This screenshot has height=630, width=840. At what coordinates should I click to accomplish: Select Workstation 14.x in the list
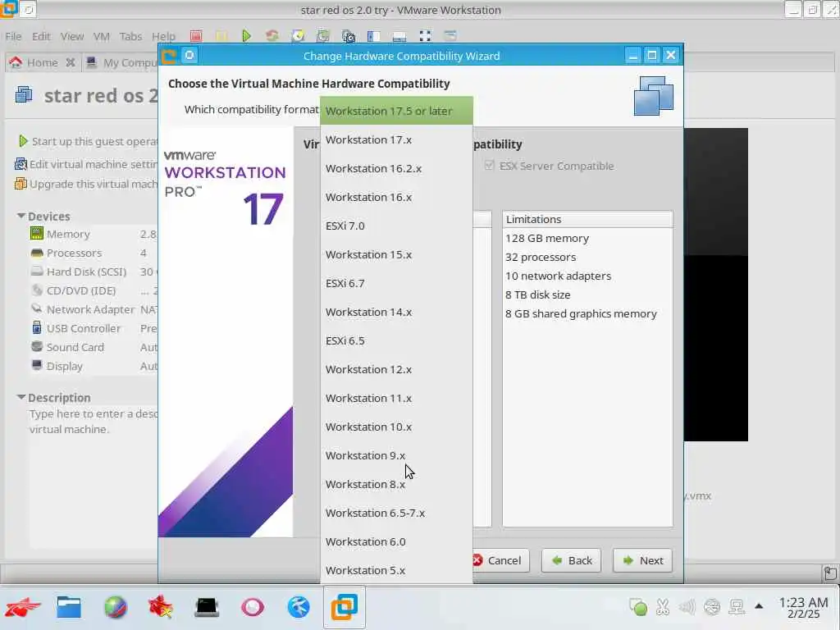pyautogui.click(x=396, y=312)
